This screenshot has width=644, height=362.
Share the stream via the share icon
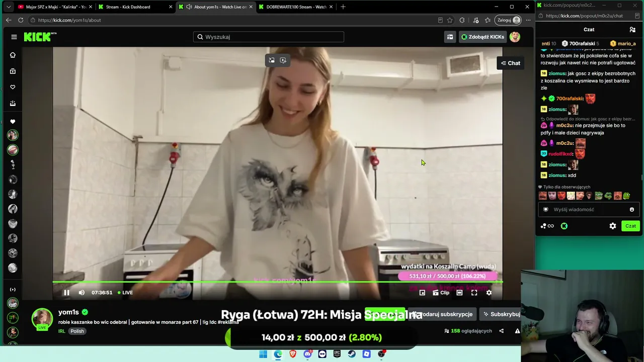pos(501,331)
